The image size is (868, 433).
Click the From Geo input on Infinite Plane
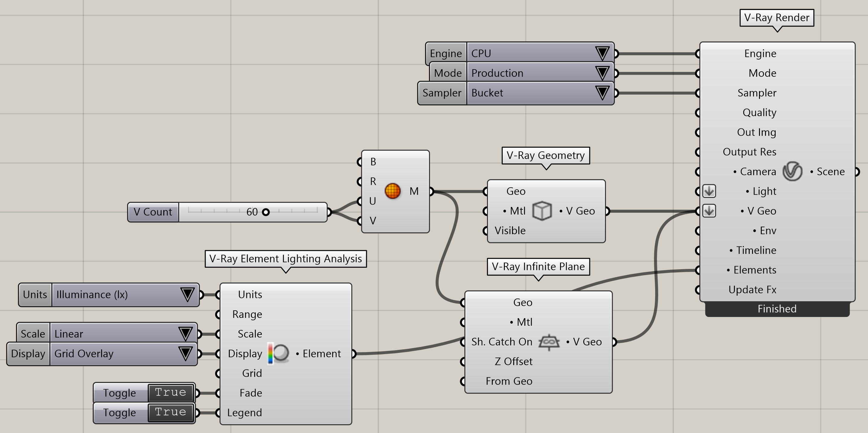[509, 381]
